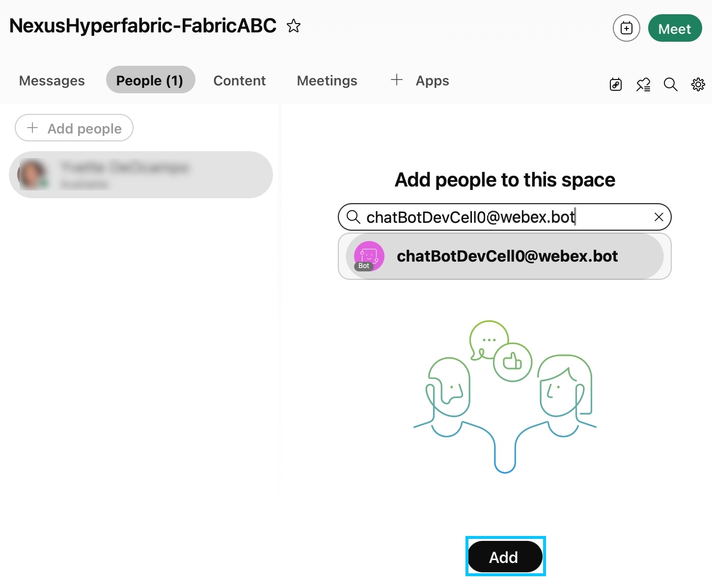712x588 pixels.
Task: Click the plus icon beside Apps
Action: coord(396,80)
